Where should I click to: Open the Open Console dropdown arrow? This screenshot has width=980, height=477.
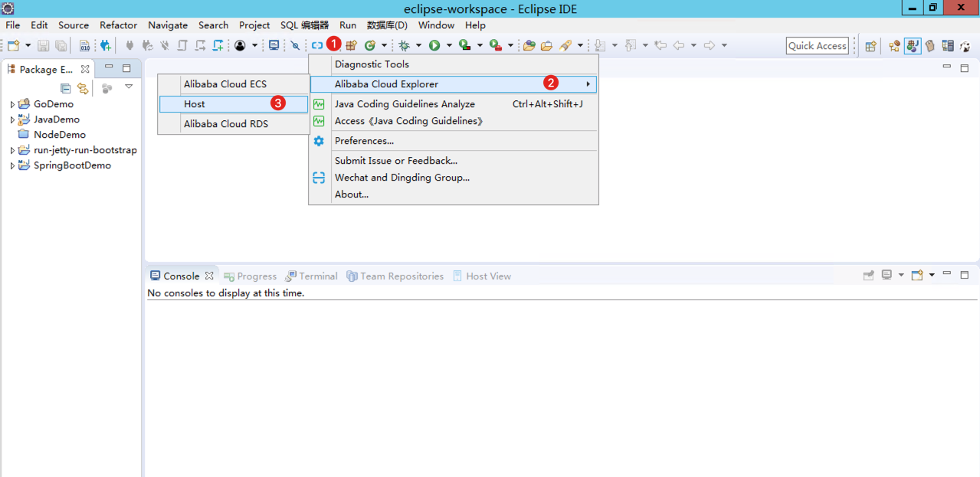932,276
